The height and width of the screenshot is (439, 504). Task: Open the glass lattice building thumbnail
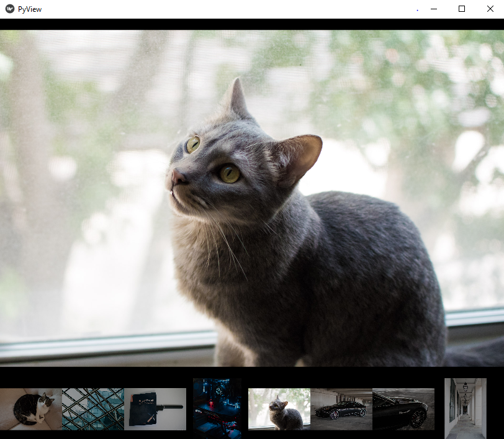(93, 409)
